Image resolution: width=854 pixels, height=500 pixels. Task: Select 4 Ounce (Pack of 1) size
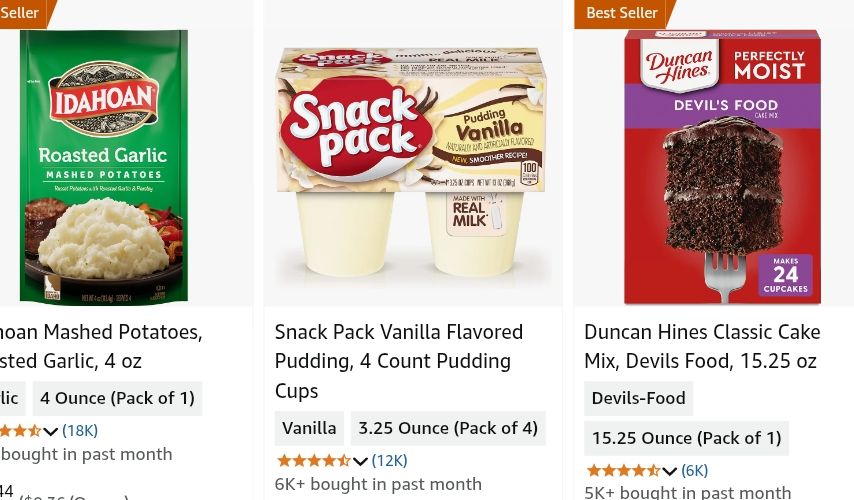click(x=117, y=398)
